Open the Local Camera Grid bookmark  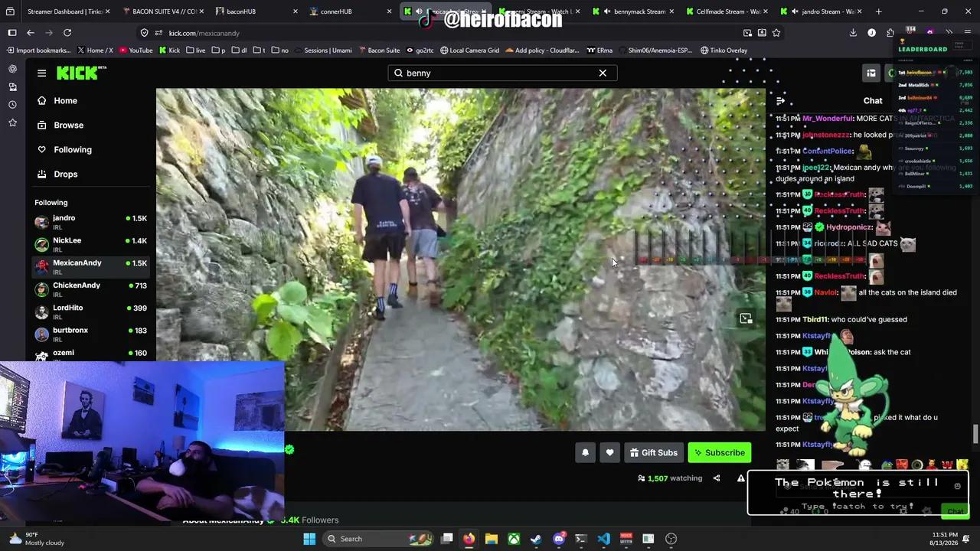pos(469,51)
